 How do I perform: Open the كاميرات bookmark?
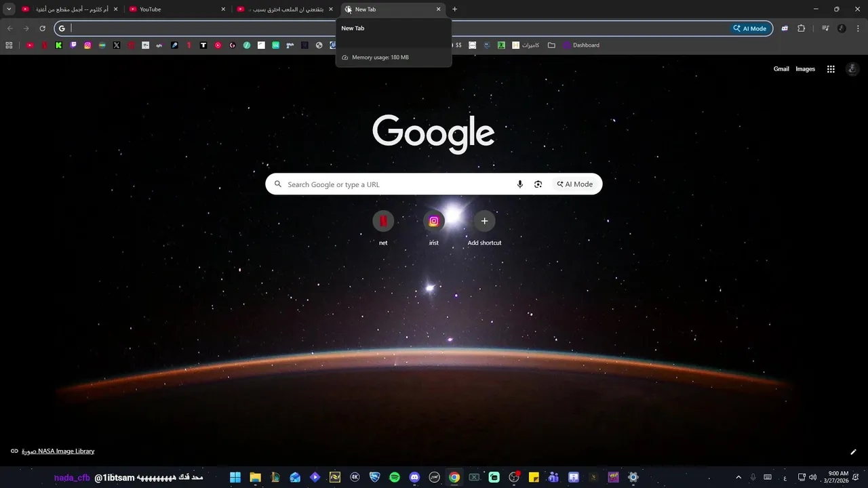tap(526, 45)
